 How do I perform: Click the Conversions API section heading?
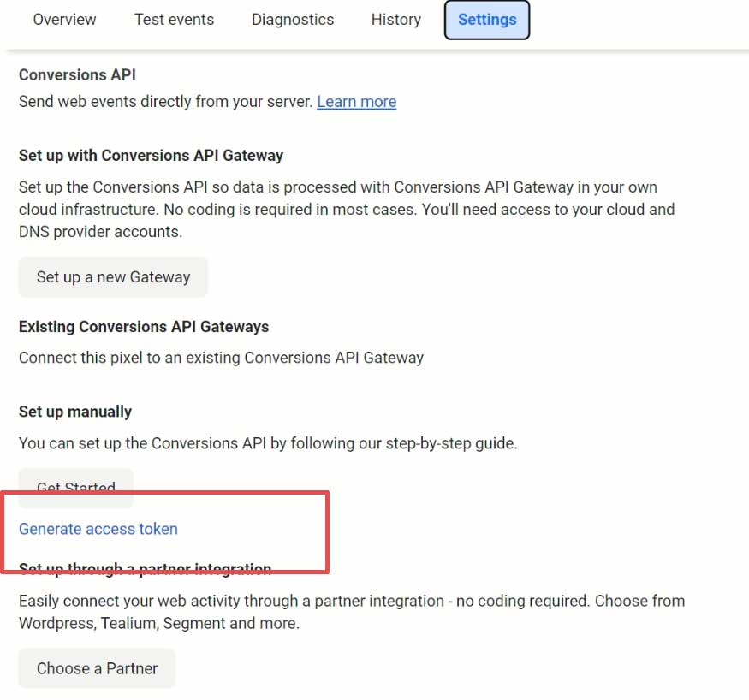click(x=77, y=75)
